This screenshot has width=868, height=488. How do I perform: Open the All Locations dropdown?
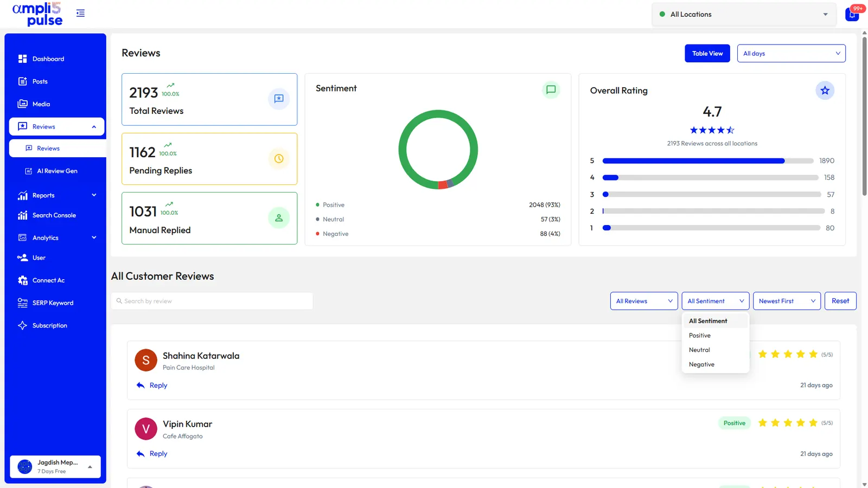pyautogui.click(x=744, y=15)
